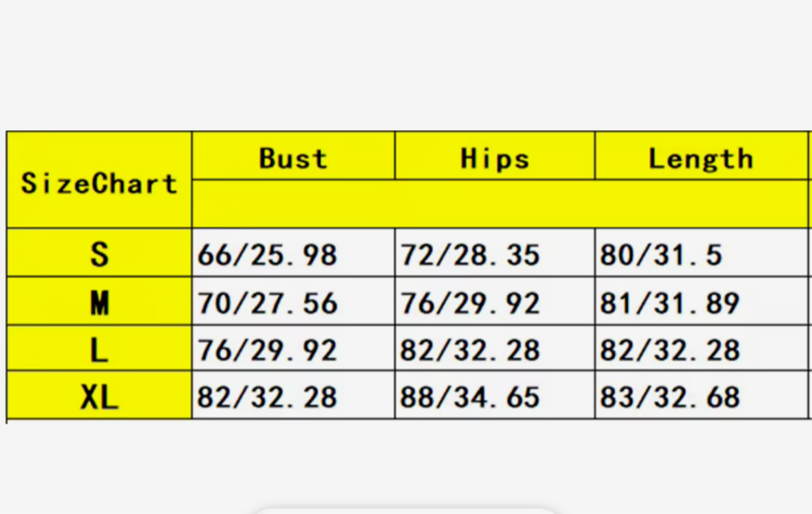812x514 pixels.
Task: Click the L bust value 76/29.92
Action: 267,351
